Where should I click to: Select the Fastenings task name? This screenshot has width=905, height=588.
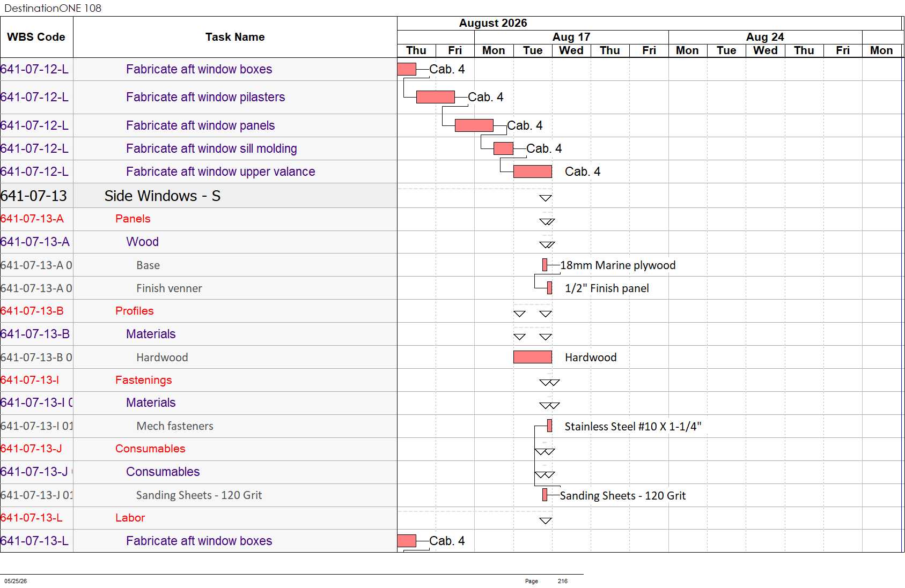point(143,380)
